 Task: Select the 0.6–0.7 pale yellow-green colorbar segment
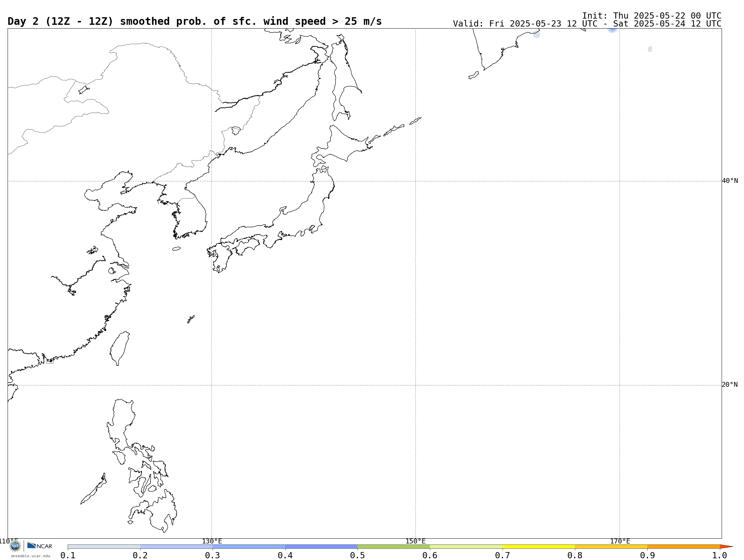pyautogui.click(x=466, y=547)
